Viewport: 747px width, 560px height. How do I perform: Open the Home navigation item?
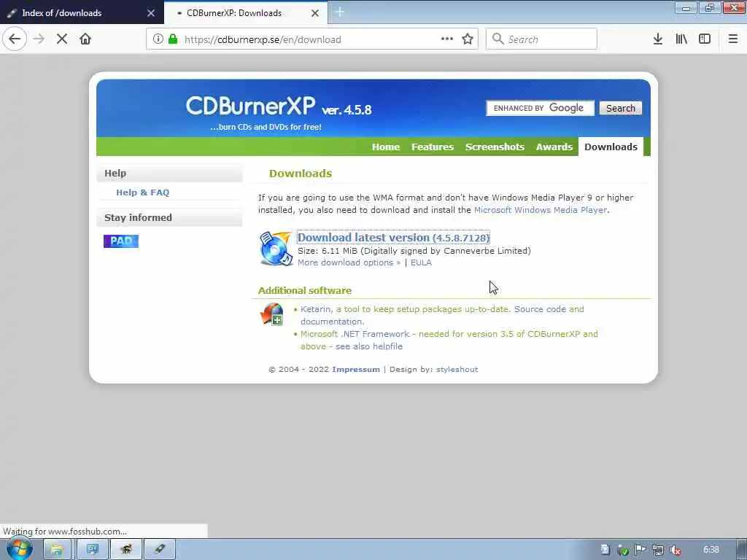click(386, 147)
